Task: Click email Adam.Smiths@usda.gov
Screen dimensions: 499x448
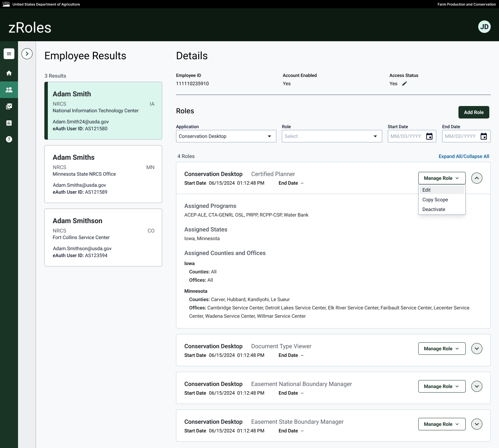Action: (79, 185)
